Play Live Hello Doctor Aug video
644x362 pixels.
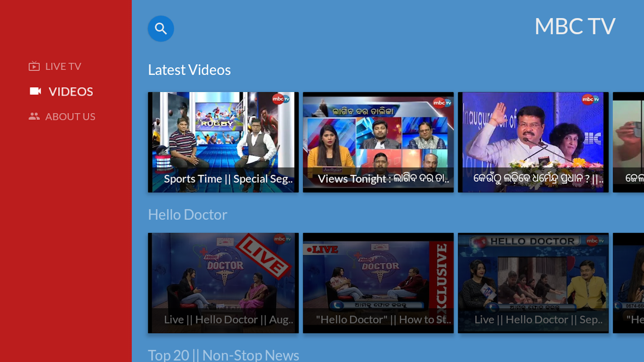point(223,283)
